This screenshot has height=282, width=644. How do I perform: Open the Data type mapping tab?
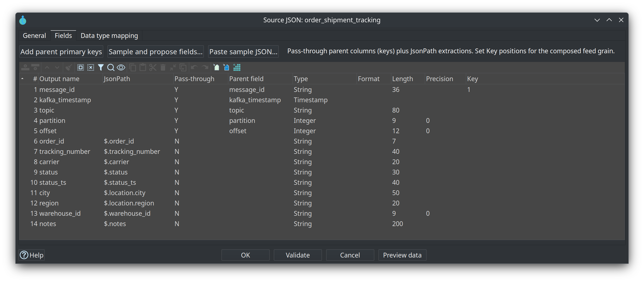(109, 36)
